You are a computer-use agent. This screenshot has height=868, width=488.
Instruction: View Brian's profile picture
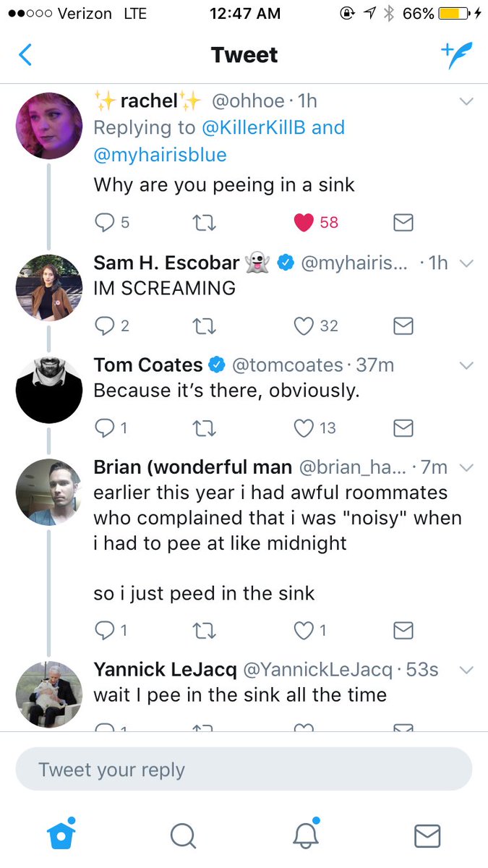[48, 492]
